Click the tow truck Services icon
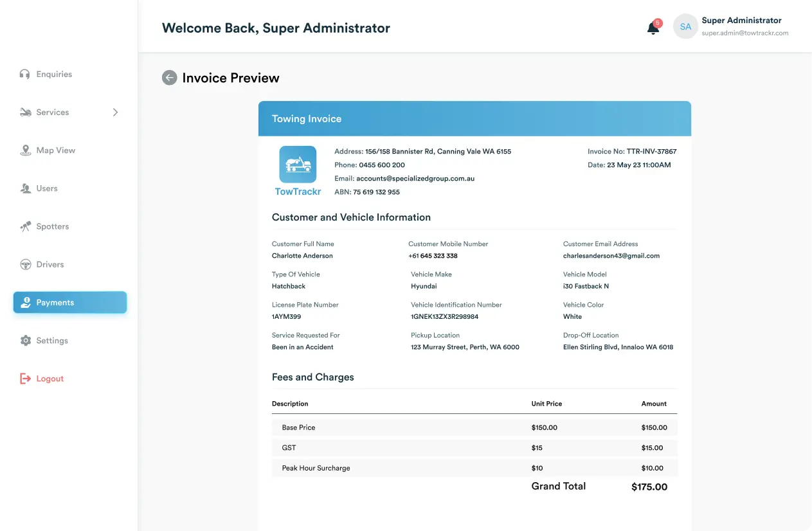The image size is (812, 531). pos(25,113)
